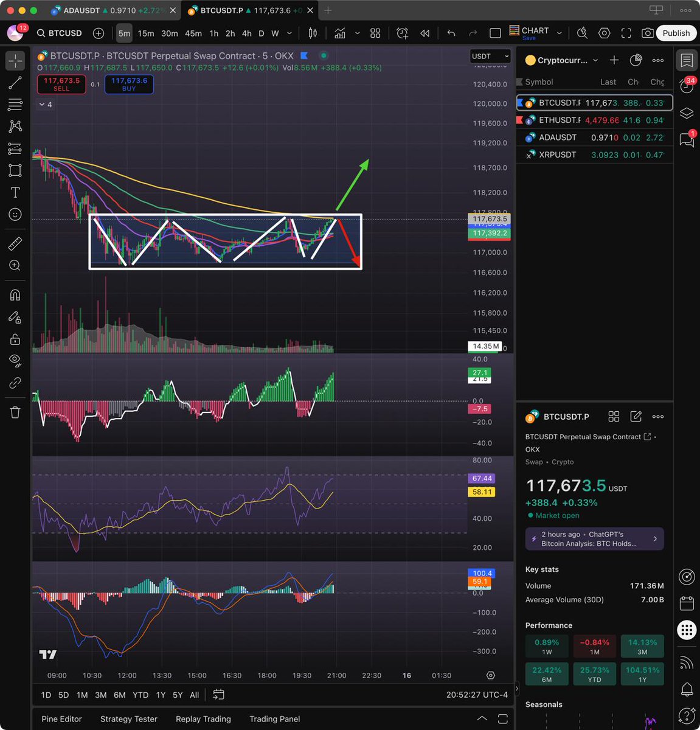Start bar Replay mode
This screenshot has width=700, height=730.
[425, 33]
